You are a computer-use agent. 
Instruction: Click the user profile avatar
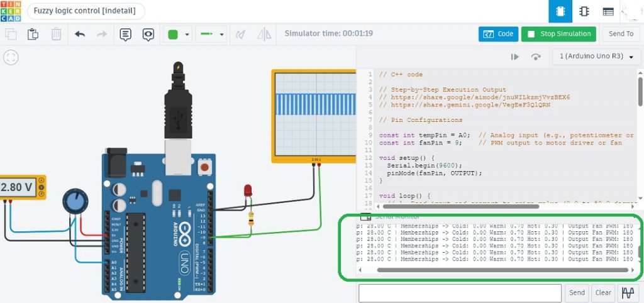(633, 11)
